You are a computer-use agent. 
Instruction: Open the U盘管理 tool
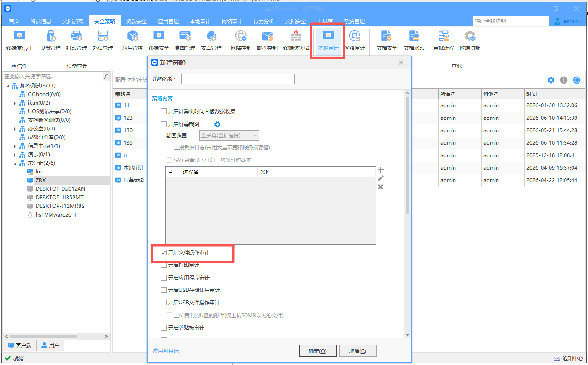pyautogui.click(x=51, y=41)
